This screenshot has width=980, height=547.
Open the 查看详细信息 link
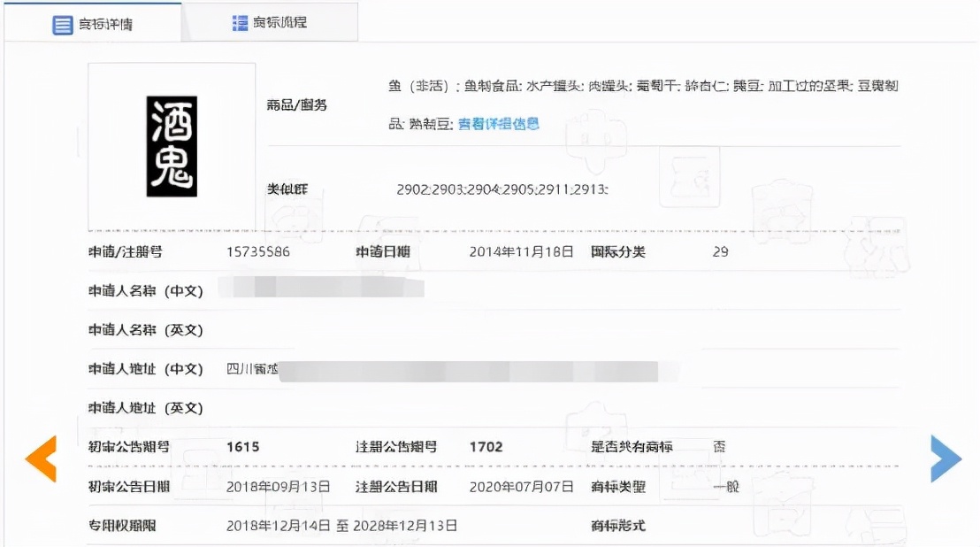pos(498,124)
